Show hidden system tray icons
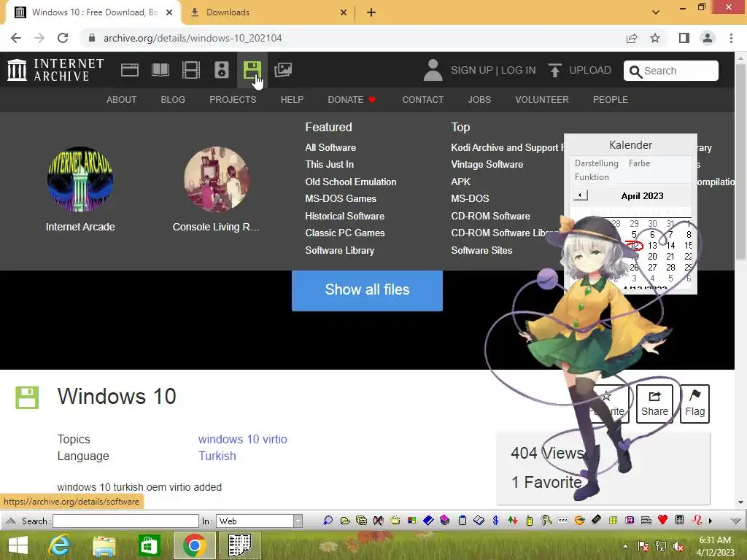This screenshot has height=560, width=747. pyautogui.click(x=625, y=546)
